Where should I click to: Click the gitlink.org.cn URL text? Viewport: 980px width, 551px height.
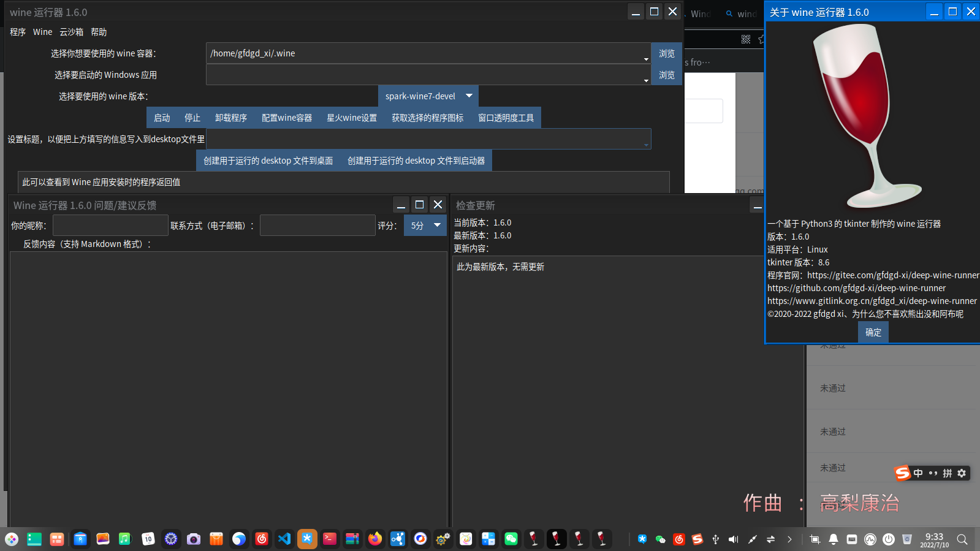click(x=872, y=301)
